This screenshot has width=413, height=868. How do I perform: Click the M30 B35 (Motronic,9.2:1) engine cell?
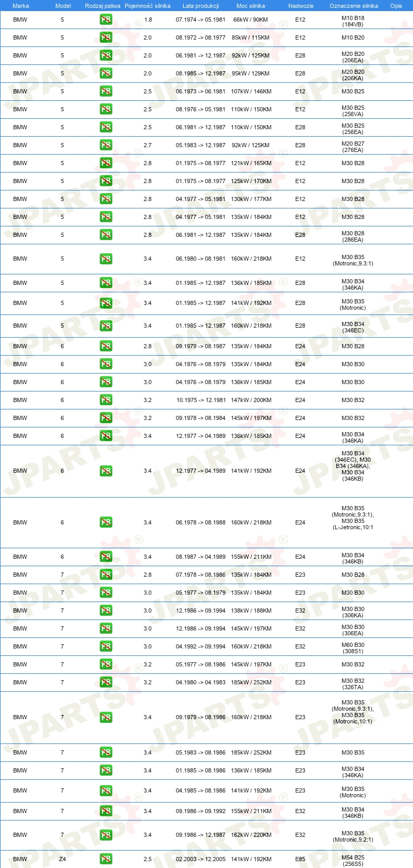(353, 836)
